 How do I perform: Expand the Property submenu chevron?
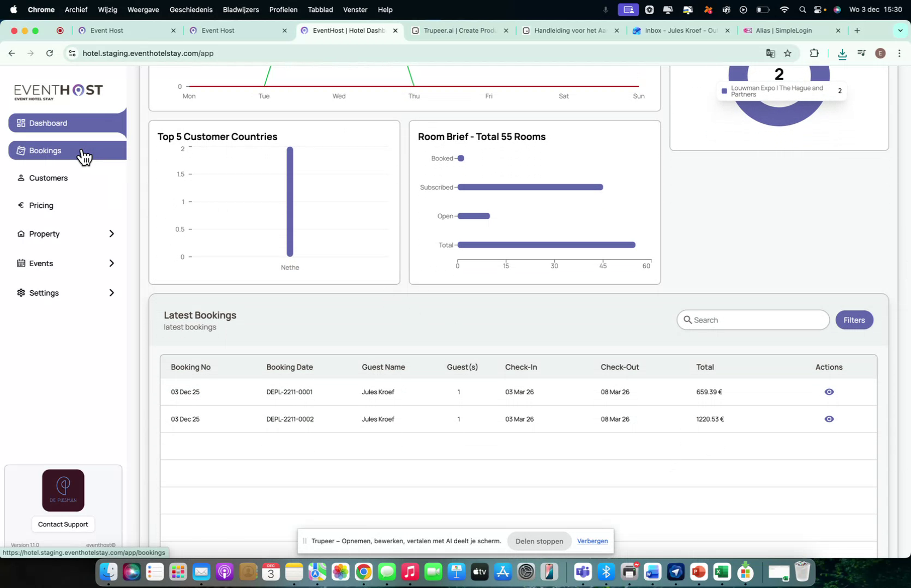click(x=111, y=233)
